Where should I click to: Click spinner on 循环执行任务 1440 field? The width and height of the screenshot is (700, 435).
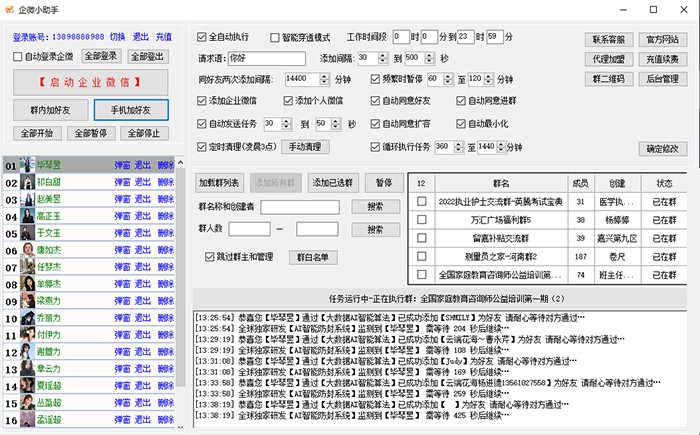click(x=501, y=146)
